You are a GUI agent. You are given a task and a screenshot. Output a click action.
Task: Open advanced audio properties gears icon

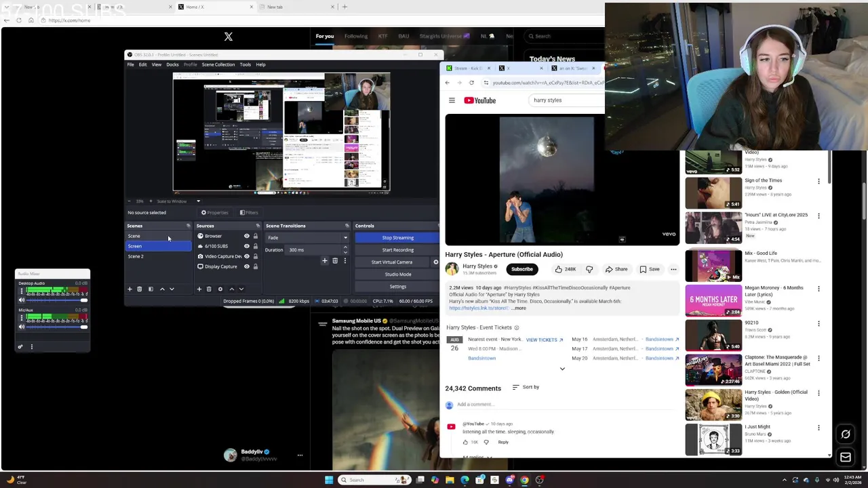(20, 346)
